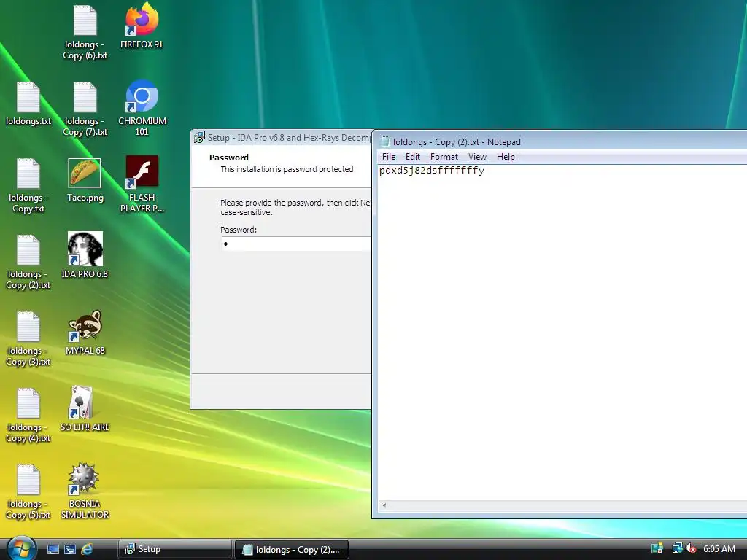Launch Internet Explorer from quick launch
The width and height of the screenshot is (747, 560).
pyautogui.click(x=87, y=549)
